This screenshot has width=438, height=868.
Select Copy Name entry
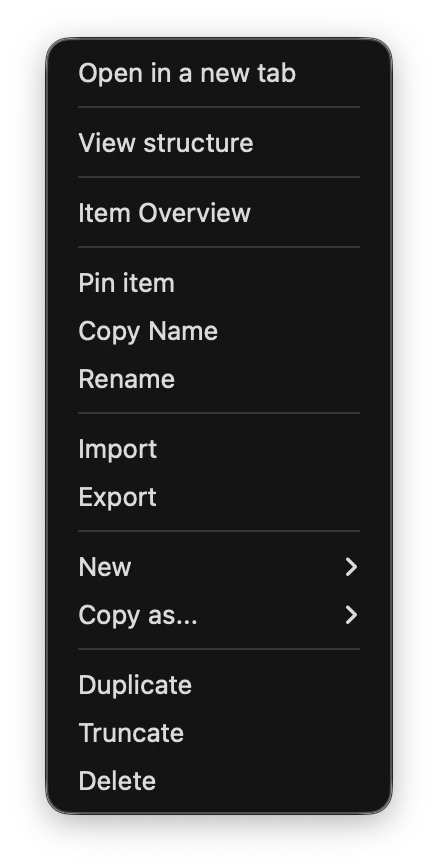[219, 331]
